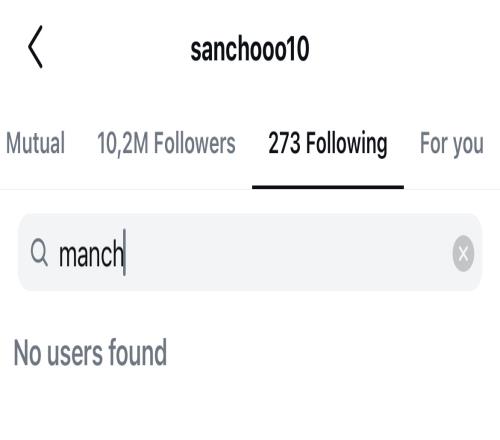Click the underline indicator beneath Following

328,187
